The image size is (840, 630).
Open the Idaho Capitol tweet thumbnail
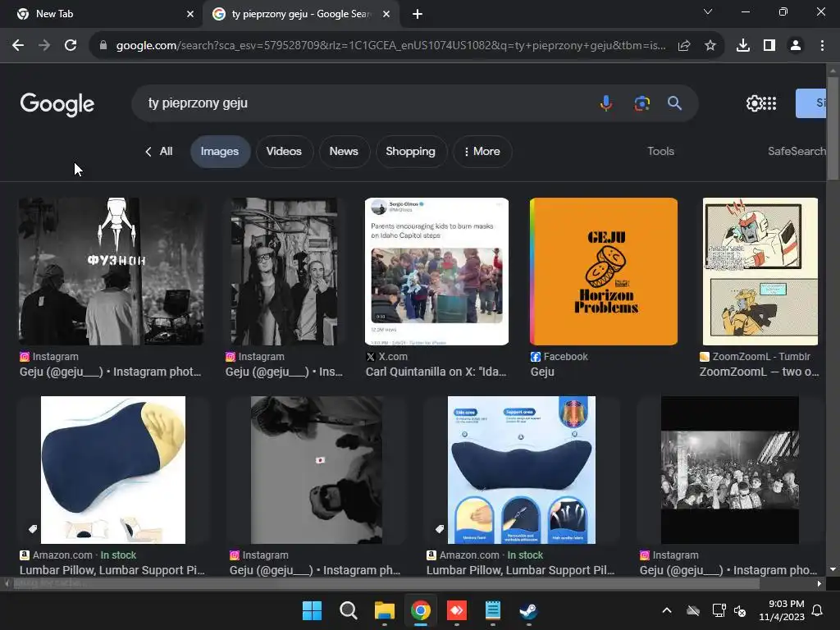point(436,272)
